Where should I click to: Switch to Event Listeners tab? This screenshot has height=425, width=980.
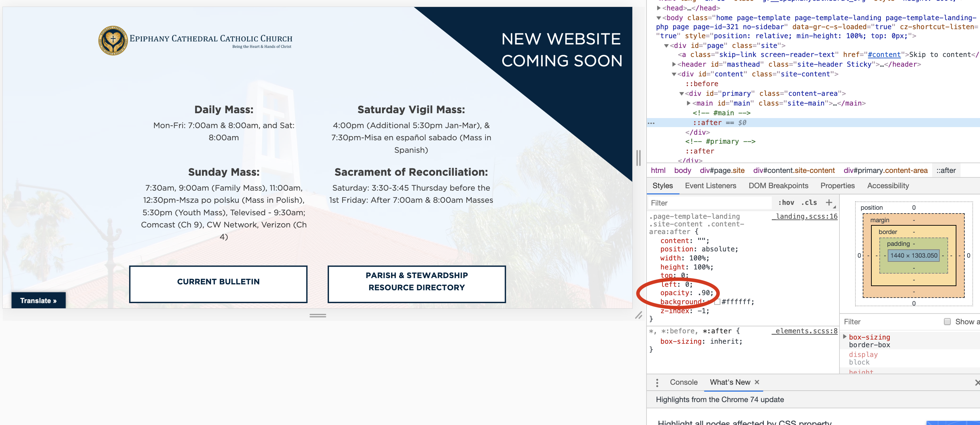click(710, 186)
